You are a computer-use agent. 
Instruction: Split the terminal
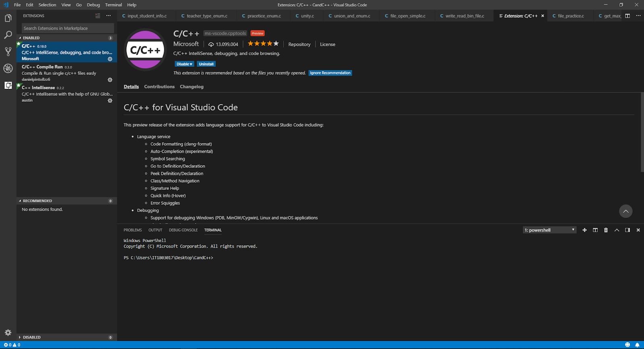coord(595,230)
